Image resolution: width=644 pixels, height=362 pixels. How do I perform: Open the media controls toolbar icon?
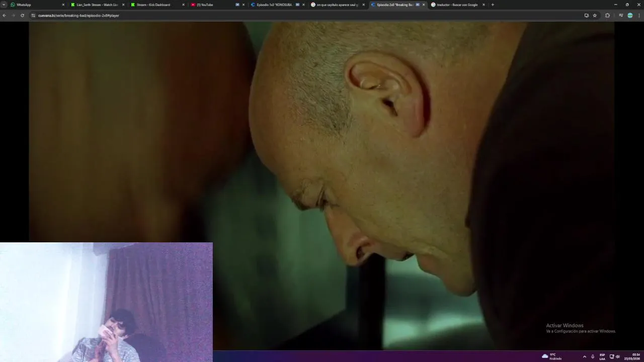point(621,16)
